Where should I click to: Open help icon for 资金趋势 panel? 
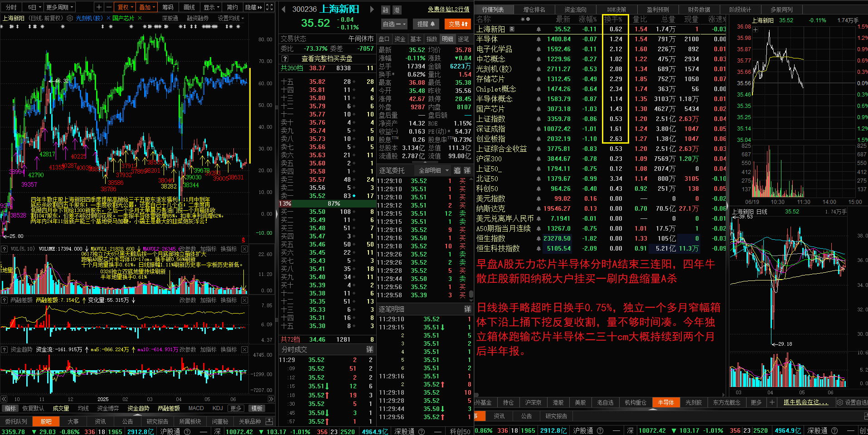[4, 349]
